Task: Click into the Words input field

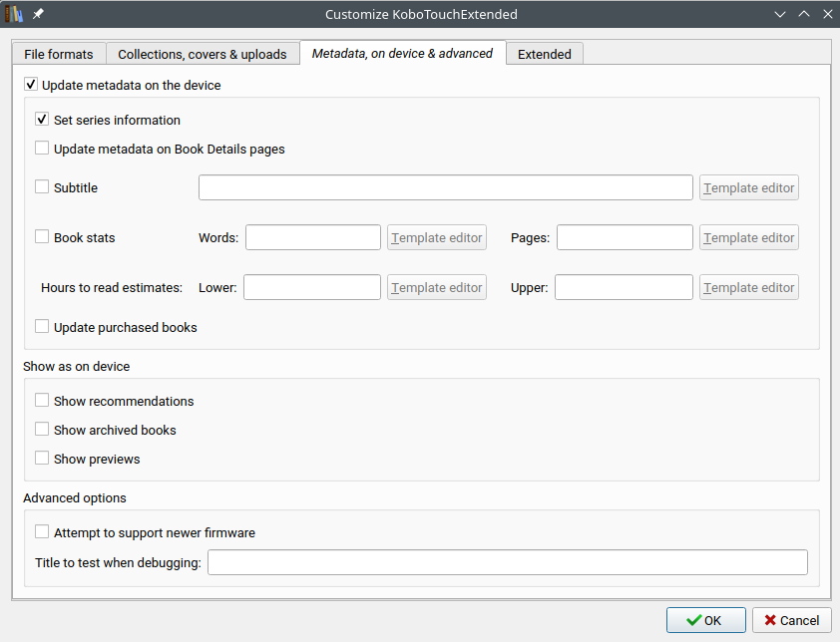Action: (313, 237)
